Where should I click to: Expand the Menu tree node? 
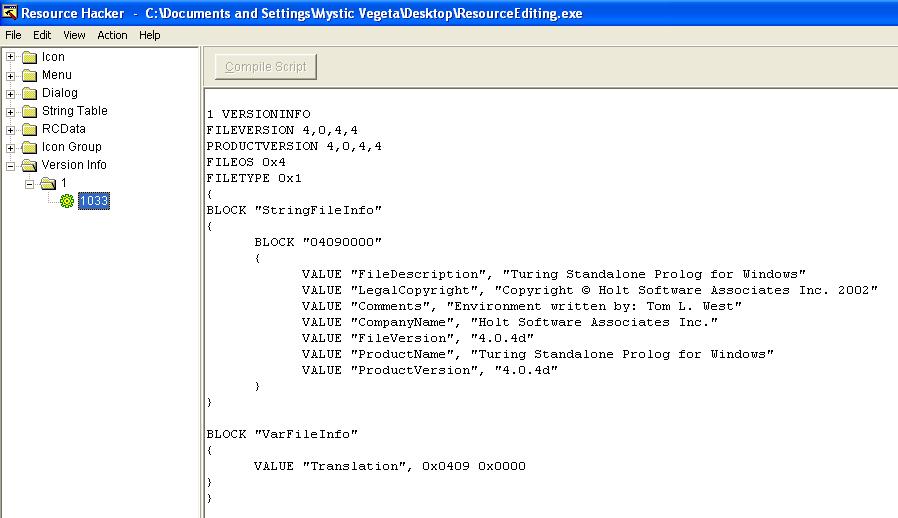(10, 75)
